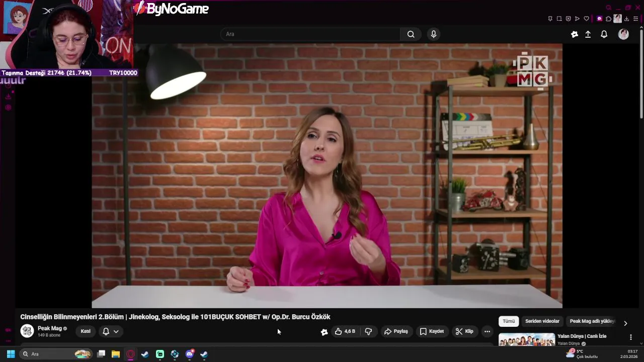Open Yalan Dünya | Canlı İzle video thumbnail
This screenshot has width=644, height=362.
[527, 340]
